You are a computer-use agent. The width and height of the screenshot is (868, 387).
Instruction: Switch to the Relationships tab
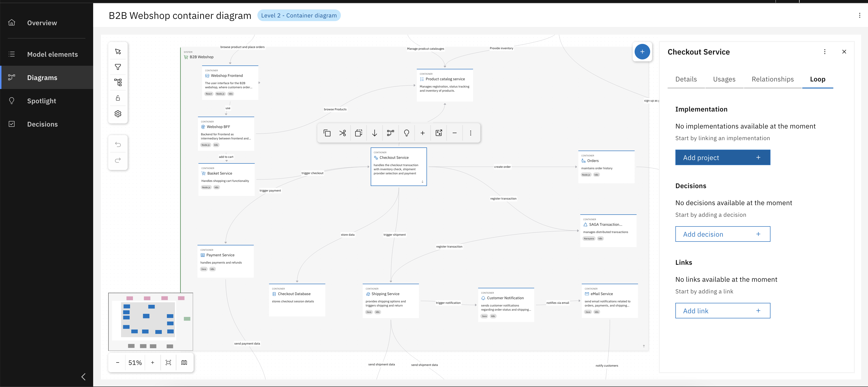click(773, 79)
